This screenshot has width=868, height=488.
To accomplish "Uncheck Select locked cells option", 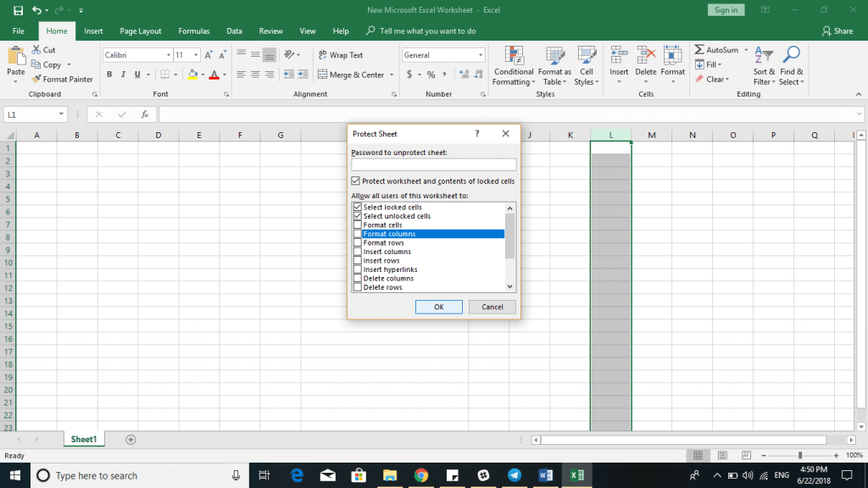I will point(356,207).
